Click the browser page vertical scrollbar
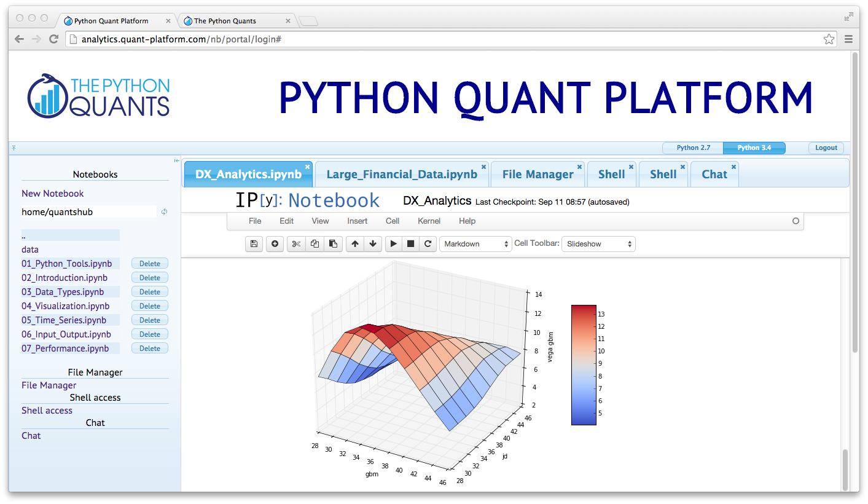Image resolution: width=868 pixels, height=504 pixels. pos(855,203)
